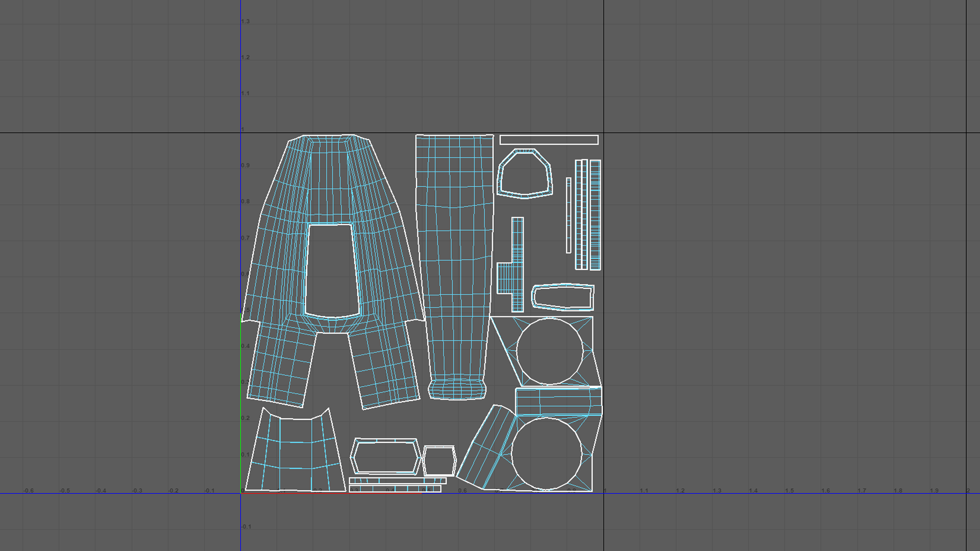Viewport: 980px width, 551px height.
Task: Click inside the upper circular cutout
Action: coord(549,352)
